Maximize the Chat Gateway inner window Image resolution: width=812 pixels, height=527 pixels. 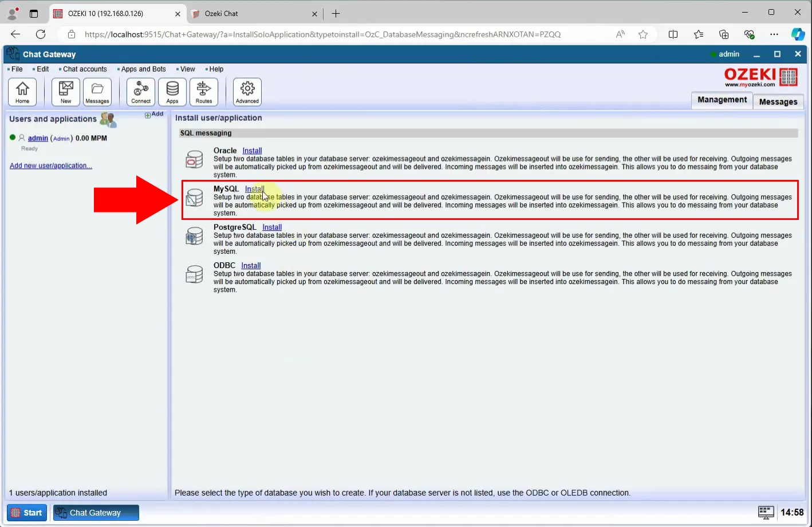coord(777,54)
